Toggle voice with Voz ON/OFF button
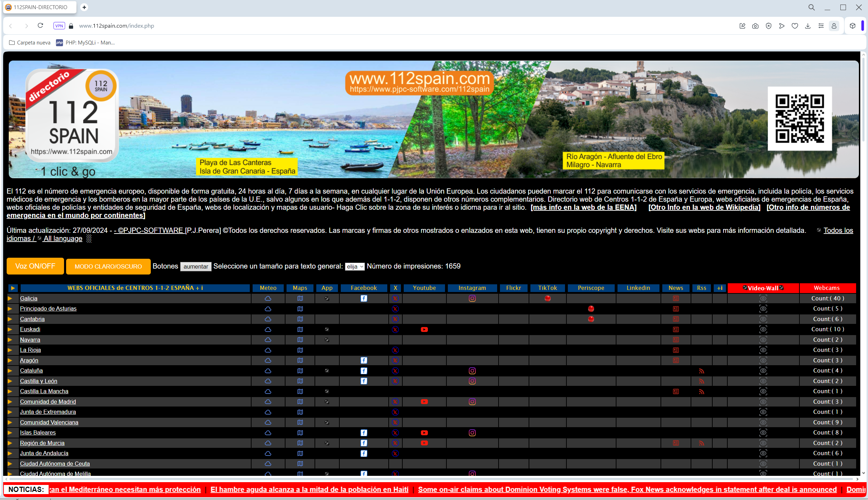The image size is (868, 500). [x=35, y=266]
